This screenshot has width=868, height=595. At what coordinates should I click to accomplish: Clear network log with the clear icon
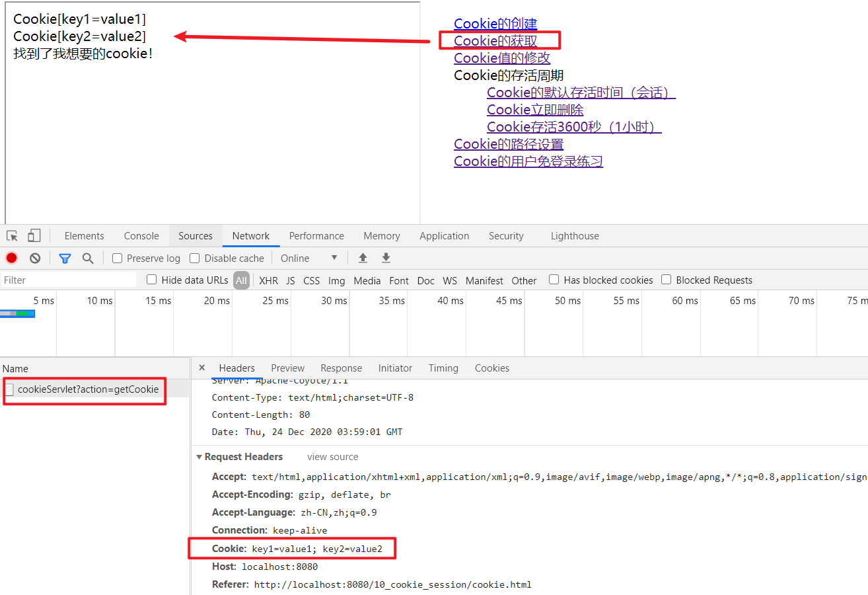(x=35, y=258)
